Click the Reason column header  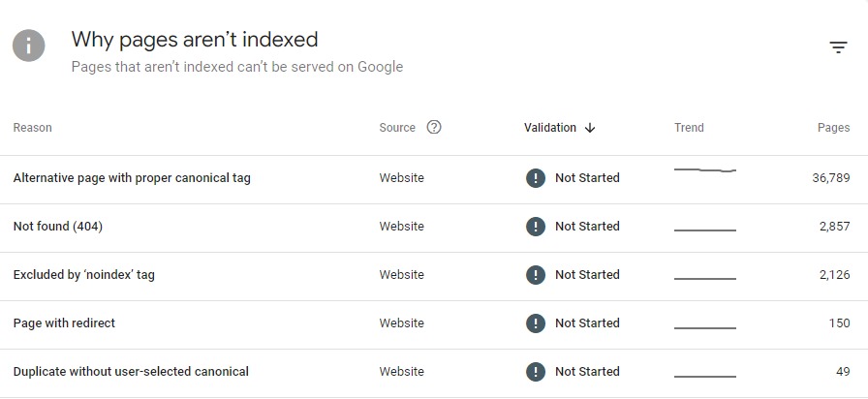[33, 128]
